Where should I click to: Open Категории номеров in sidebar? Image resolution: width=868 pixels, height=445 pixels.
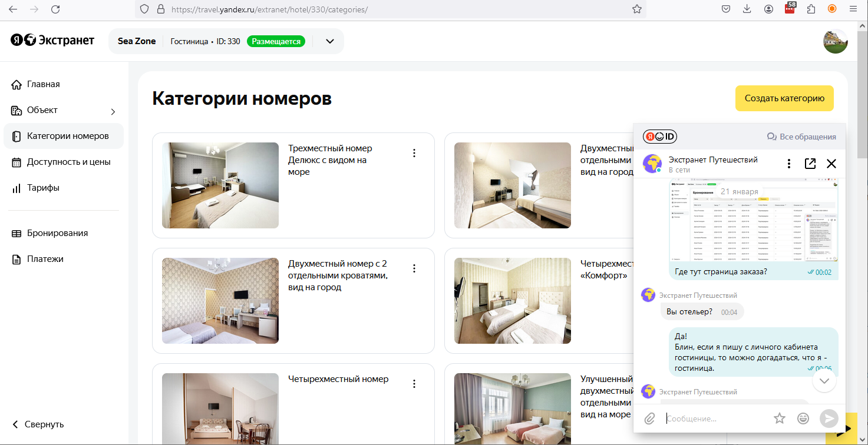(64, 136)
